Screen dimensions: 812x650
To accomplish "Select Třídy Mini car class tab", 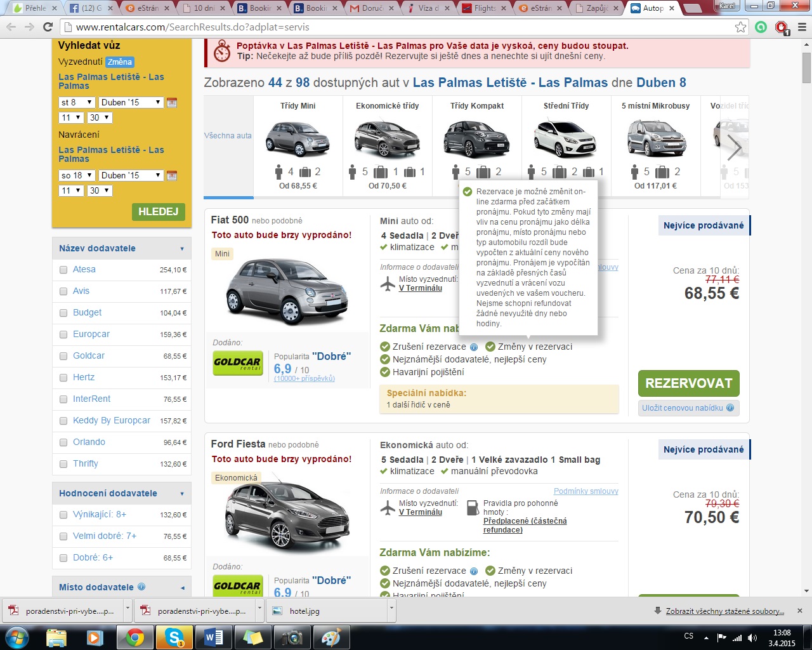I will (x=298, y=146).
